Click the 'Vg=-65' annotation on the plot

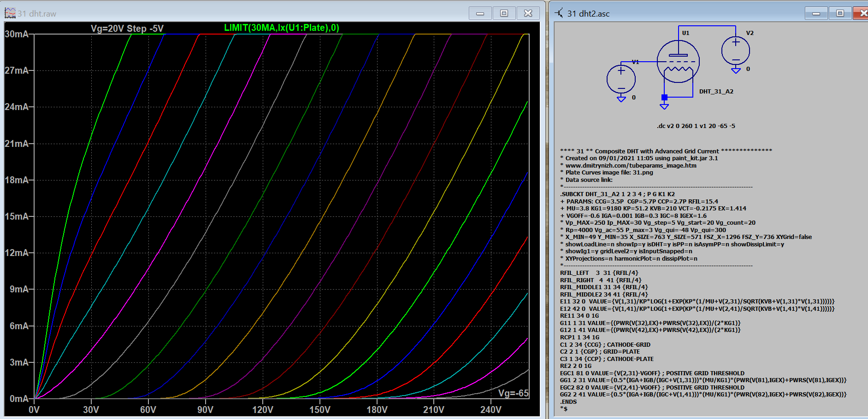coord(514,393)
